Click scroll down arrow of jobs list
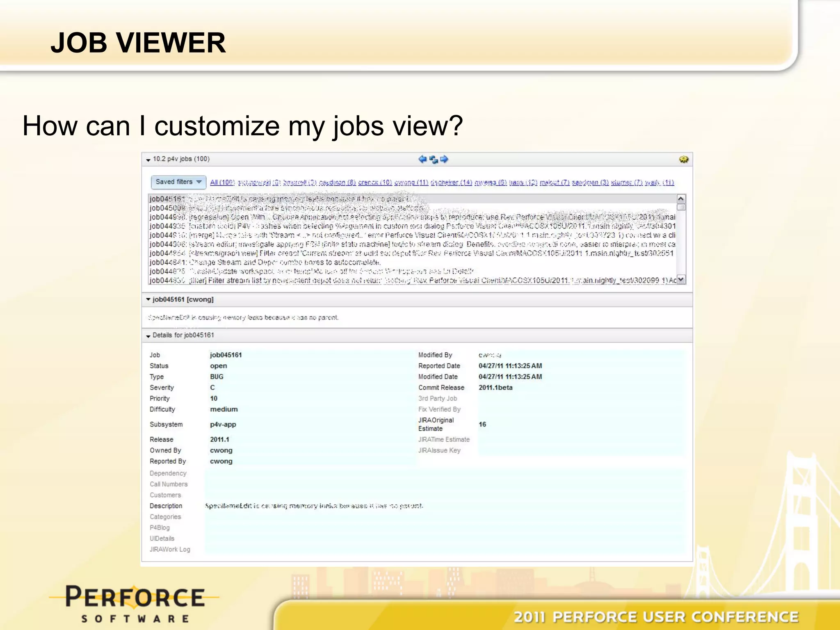Screen dimensions: 840x630 [x=681, y=280]
